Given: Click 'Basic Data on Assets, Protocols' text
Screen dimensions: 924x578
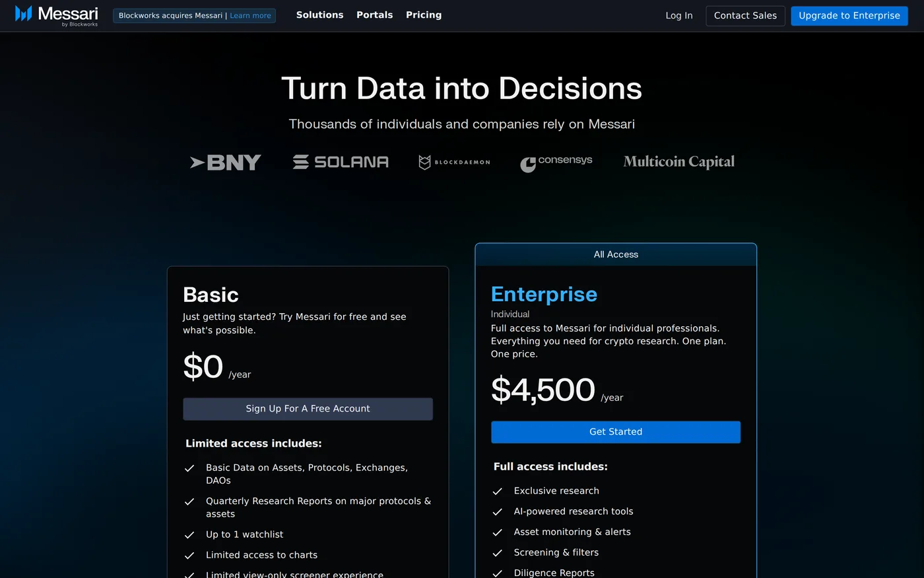Looking at the screenshot, I should pyautogui.click(x=307, y=474).
